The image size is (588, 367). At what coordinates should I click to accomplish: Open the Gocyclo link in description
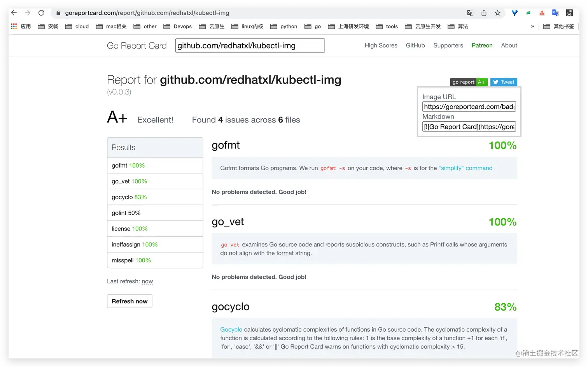point(231,330)
